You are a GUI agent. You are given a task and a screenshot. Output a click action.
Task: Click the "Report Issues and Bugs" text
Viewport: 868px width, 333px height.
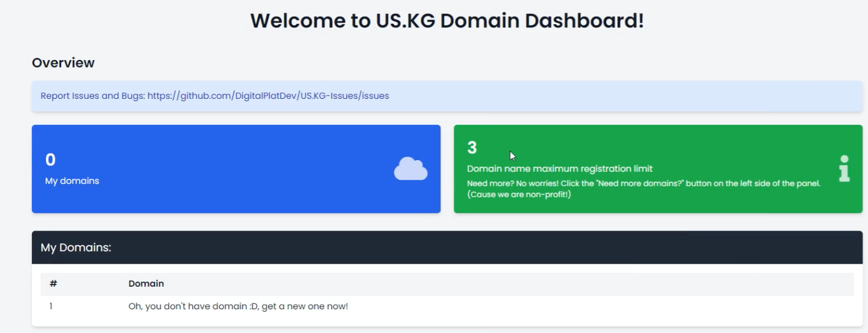[92, 96]
